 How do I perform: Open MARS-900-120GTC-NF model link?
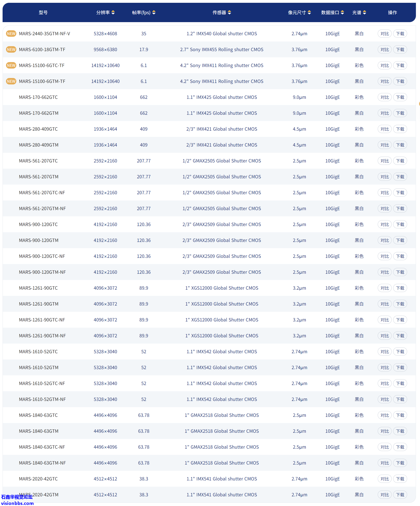coord(42,256)
